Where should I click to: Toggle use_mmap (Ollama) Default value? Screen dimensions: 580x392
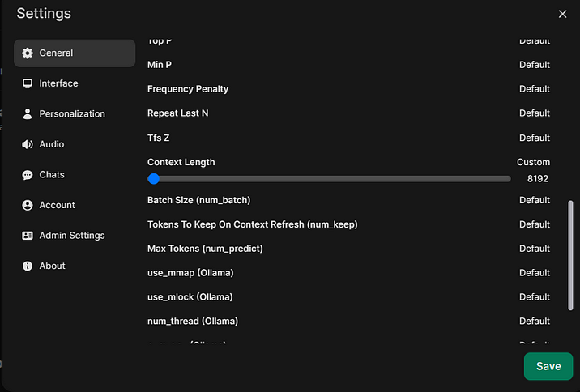pyautogui.click(x=534, y=273)
